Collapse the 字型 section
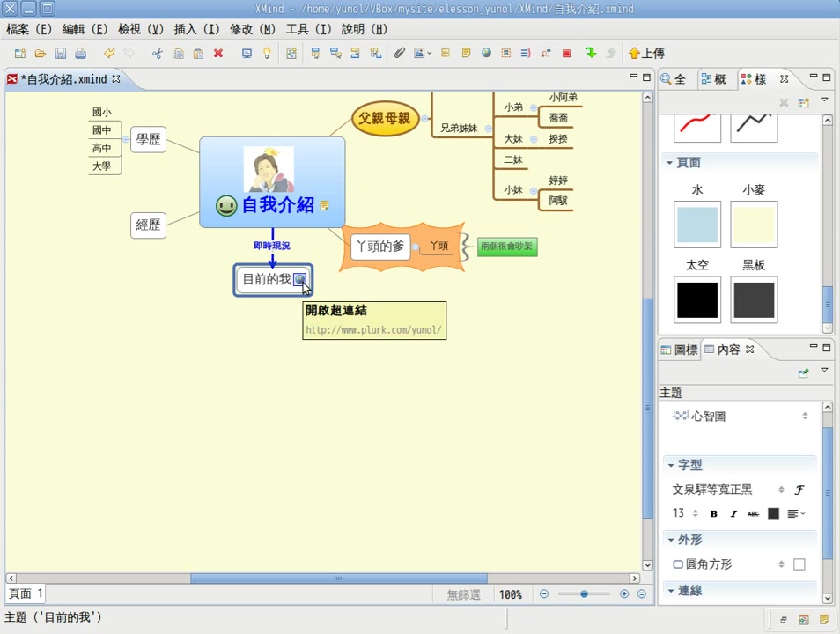The width and height of the screenshot is (840, 634). 672,464
